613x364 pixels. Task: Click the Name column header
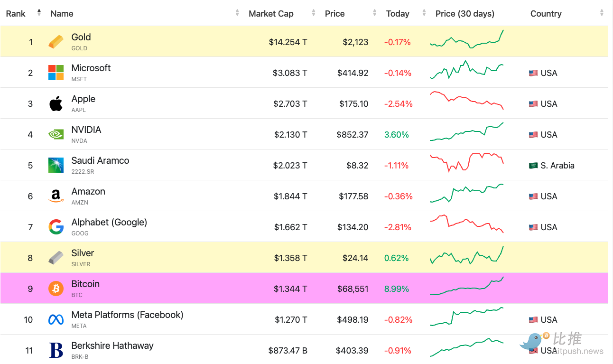pos(62,14)
